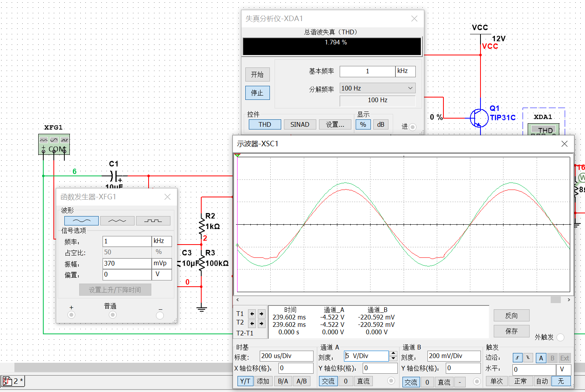Click the R2 1kΩ resistor symbol
Image resolution: width=585 pixels, height=392 pixels.
[202, 226]
